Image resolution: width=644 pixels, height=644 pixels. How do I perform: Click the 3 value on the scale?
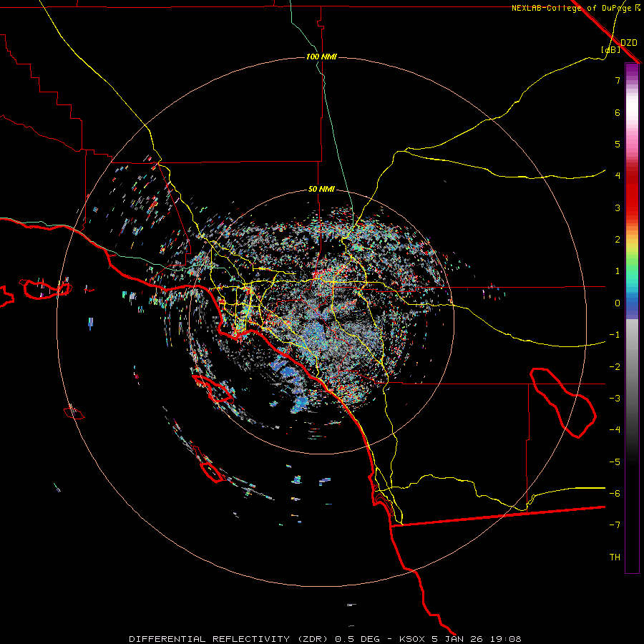click(x=618, y=208)
